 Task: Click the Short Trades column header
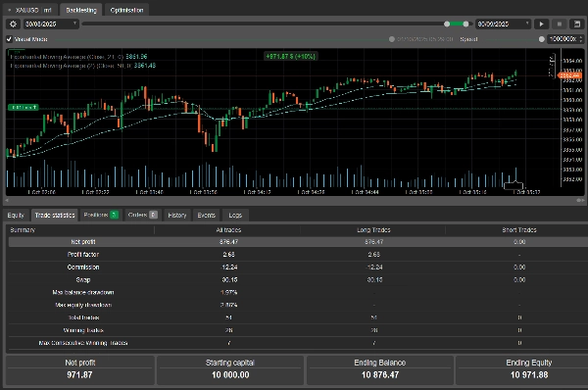click(x=519, y=230)
